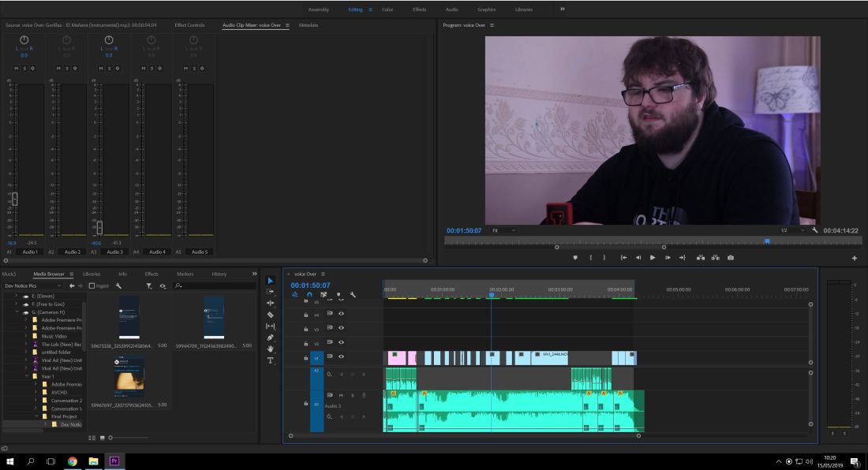Viewport: 868px width, 470px height.
Task: Mute Audio 1 channel in clip mixer
Action: point(15,68)
